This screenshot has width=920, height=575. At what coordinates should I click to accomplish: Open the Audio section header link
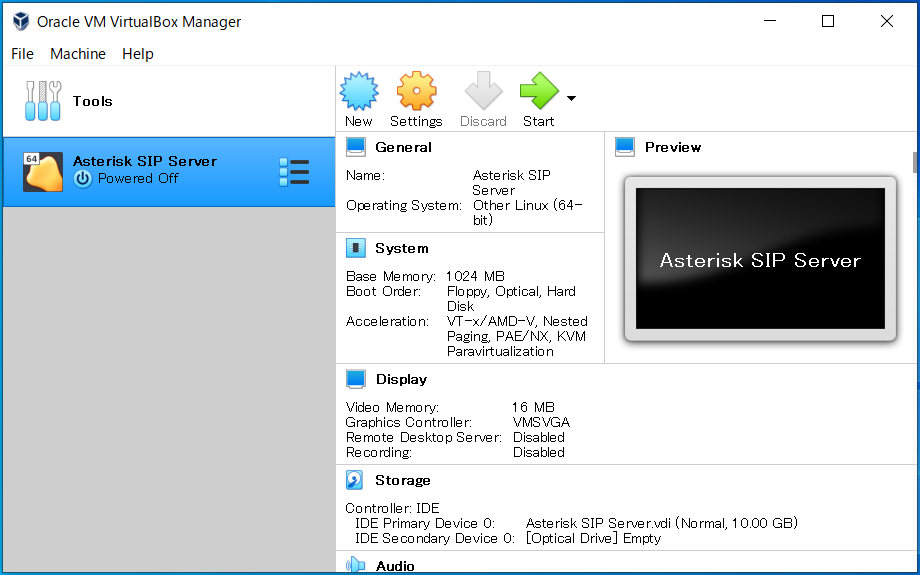tap(395, 566)
